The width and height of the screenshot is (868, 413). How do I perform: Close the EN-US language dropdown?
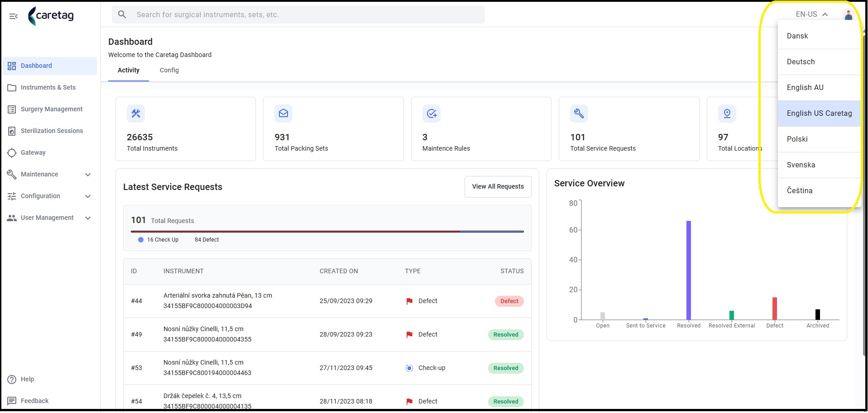[812, 14]
